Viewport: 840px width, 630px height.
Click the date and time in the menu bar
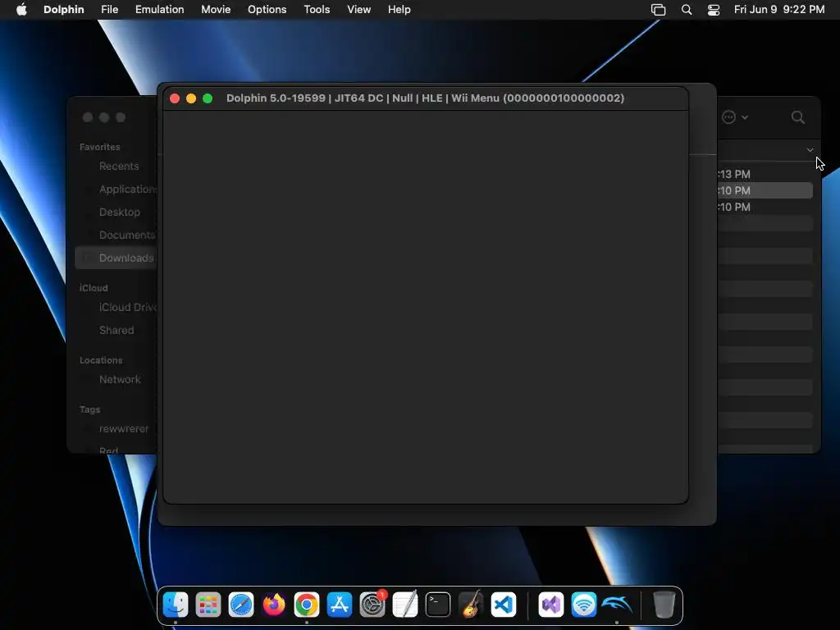point(779,10)
